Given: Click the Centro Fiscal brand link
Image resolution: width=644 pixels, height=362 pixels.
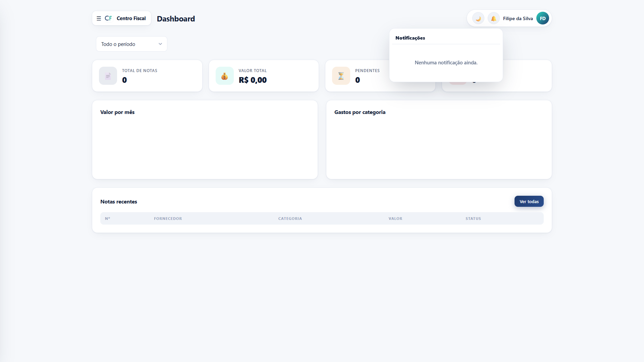Looking at the screenshot, I should click(131, 18).
